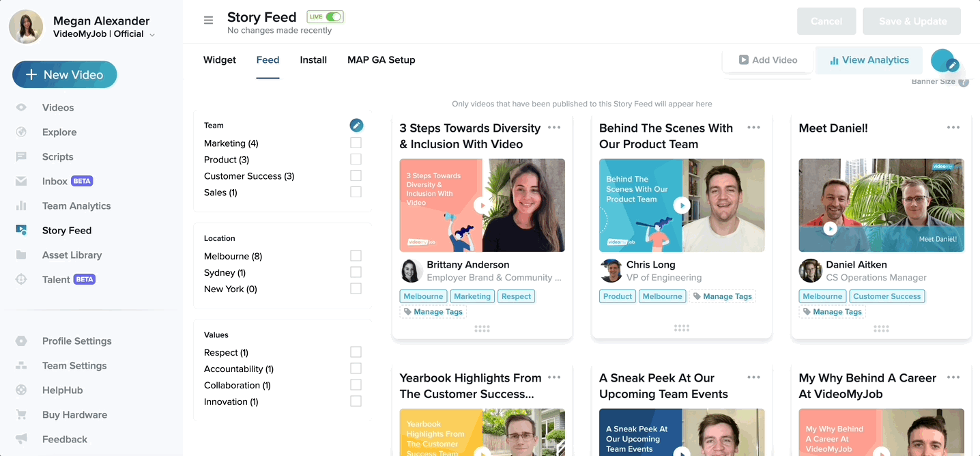
Task: Click Megan Alexander's profile avatar
Action: 26,27
